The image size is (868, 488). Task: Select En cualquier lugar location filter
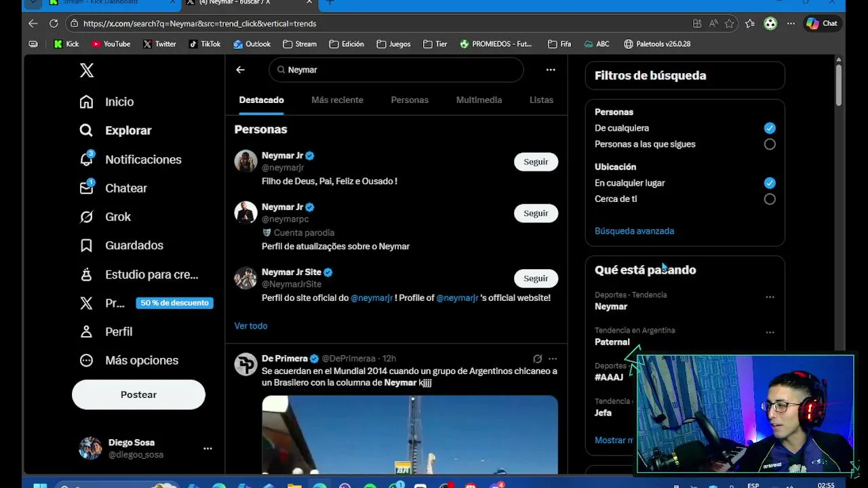pos(770,183)
